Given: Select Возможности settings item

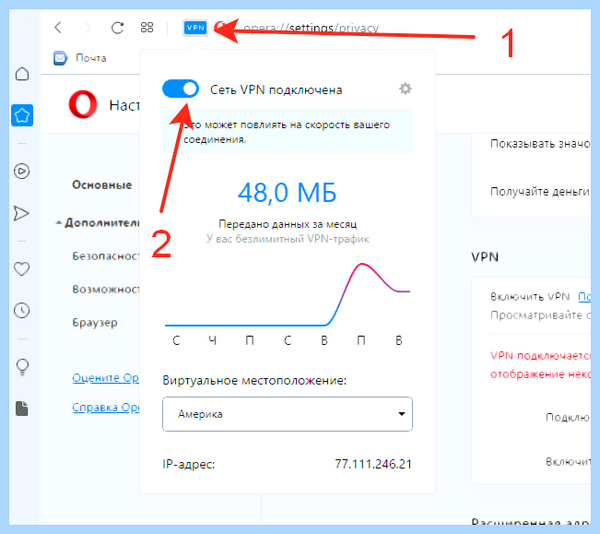Looking at the screenshot, I should point(106,289).
